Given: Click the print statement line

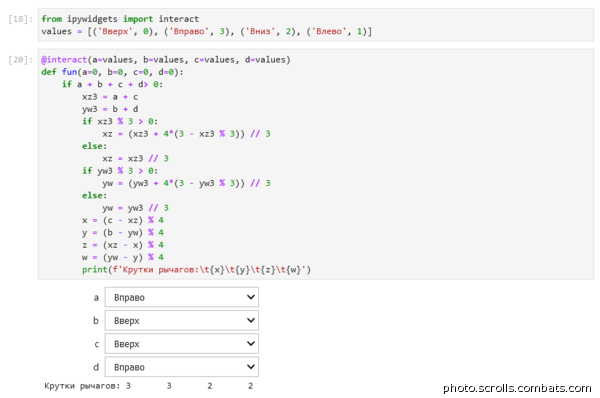Looking at the screenshot, I should (x=196, y=269).
